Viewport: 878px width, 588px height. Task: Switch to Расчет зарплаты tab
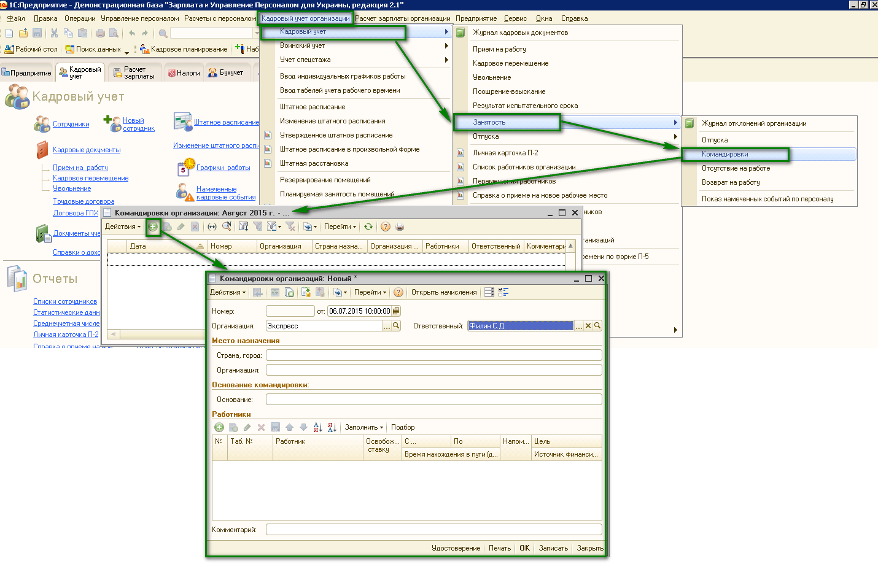pyautogui.click(x=135, y=72)
